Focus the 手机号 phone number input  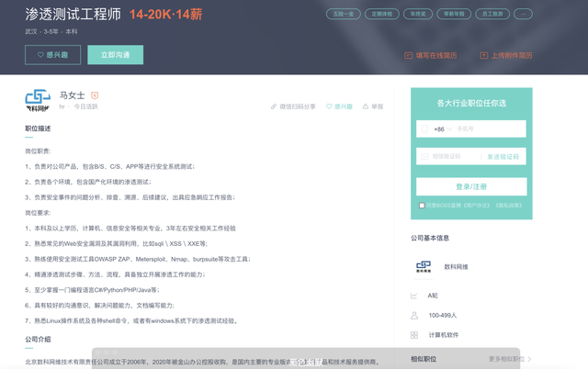pos(490,129)
